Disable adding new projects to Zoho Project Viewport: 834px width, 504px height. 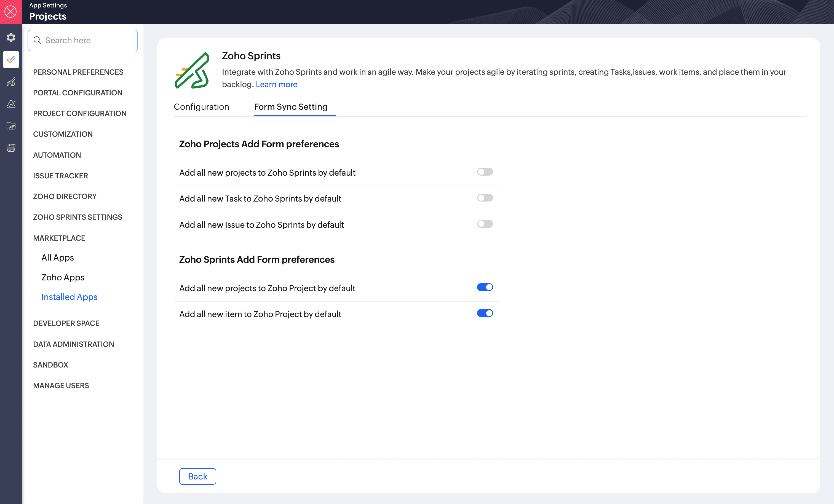click(x=485, y=287)
